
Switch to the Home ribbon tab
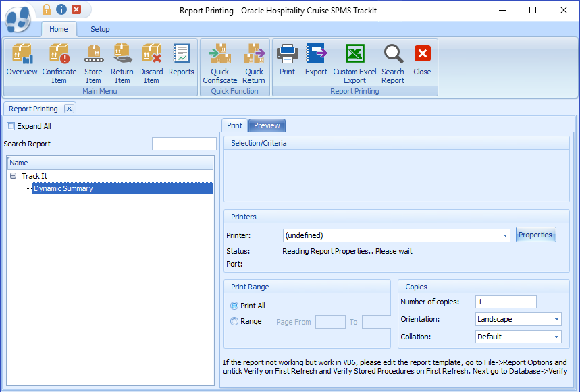click(x=59, y=29)
